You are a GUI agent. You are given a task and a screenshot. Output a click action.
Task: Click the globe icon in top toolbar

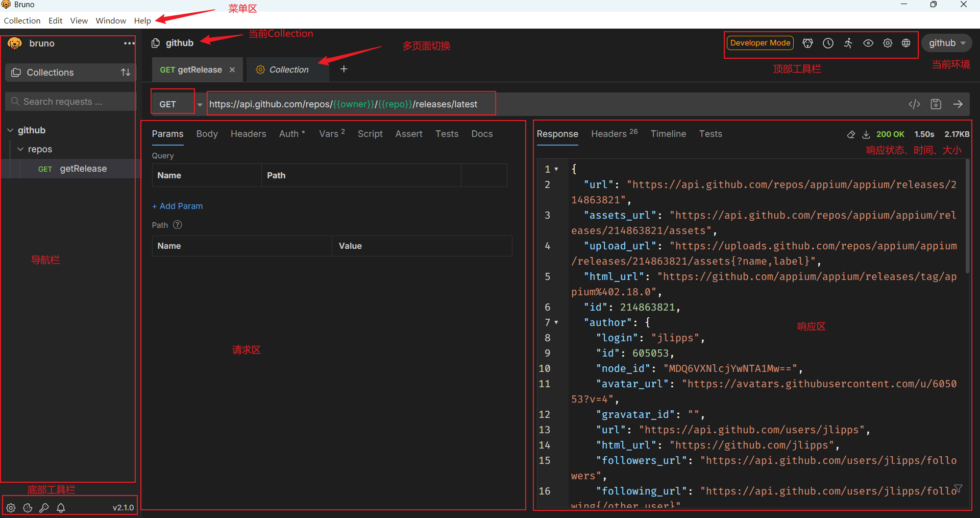906,43
